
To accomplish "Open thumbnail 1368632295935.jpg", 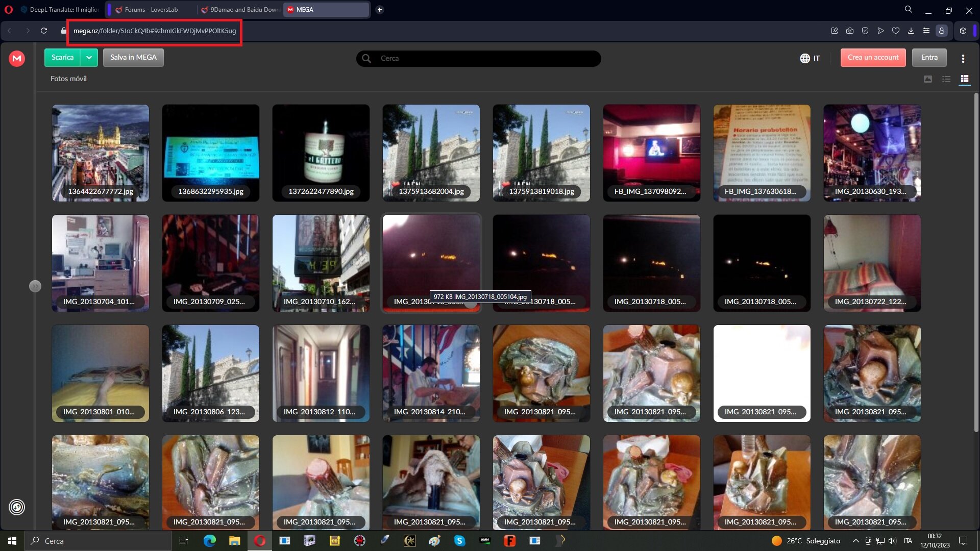I will coord(211,153).
